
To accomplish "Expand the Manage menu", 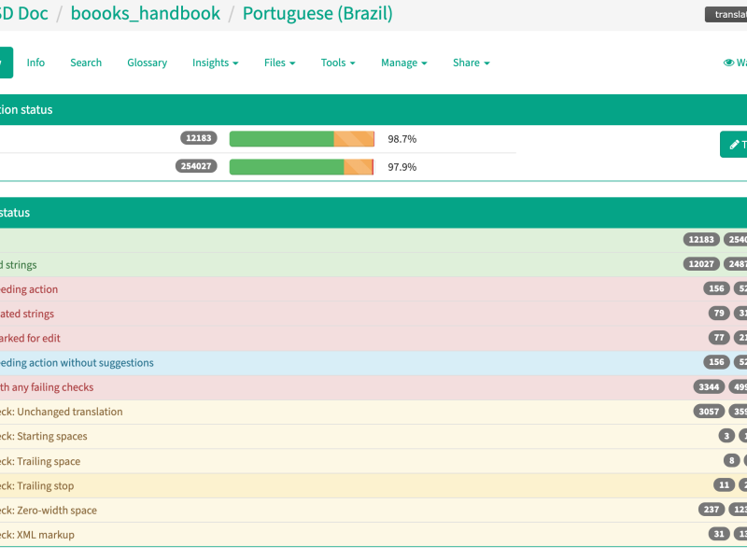I will [x=404, y=63].
